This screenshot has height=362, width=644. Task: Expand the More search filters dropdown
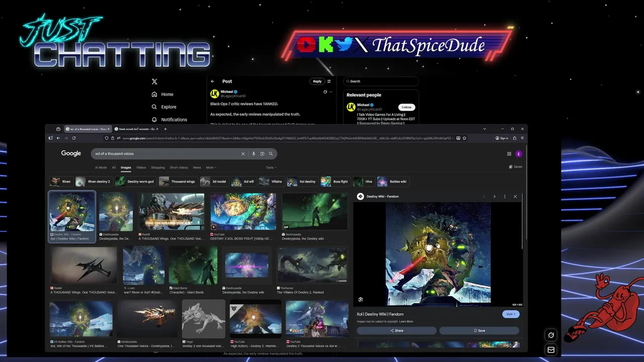[211, 167]
